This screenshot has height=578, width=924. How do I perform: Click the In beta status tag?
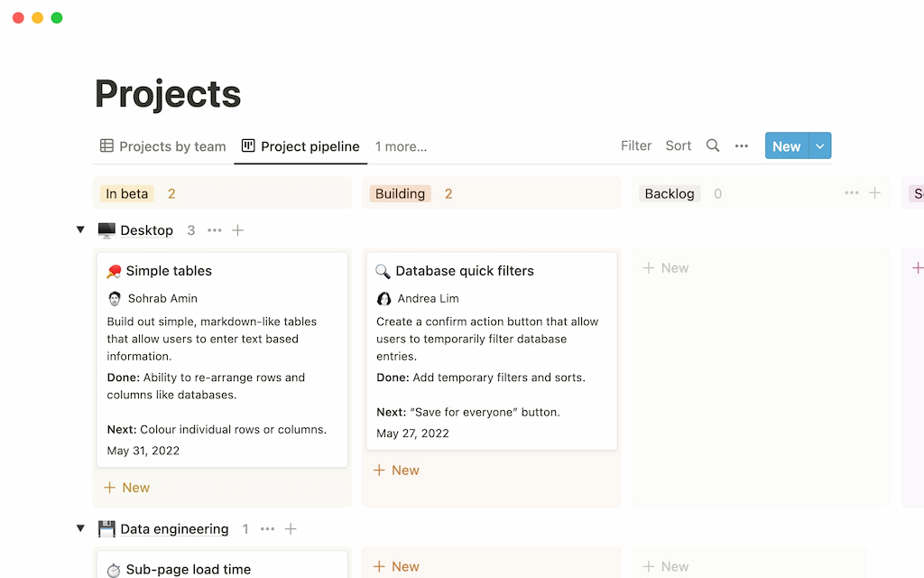coord(126,193)
